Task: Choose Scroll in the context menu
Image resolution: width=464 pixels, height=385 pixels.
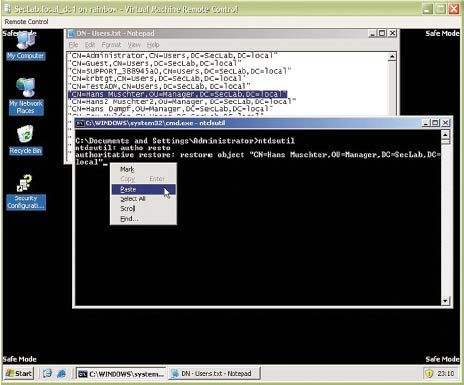Action: (143, 209)
